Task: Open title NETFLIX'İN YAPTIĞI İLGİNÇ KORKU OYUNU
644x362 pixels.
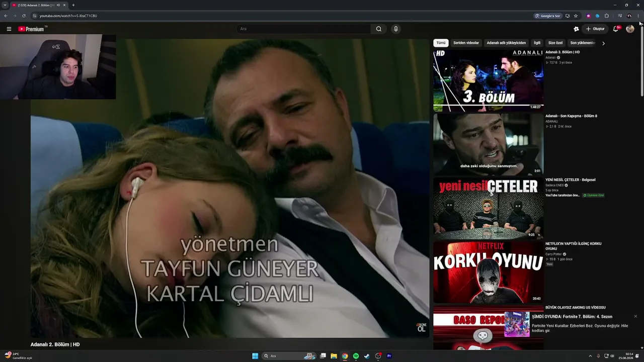Action: tap(574, 246)
